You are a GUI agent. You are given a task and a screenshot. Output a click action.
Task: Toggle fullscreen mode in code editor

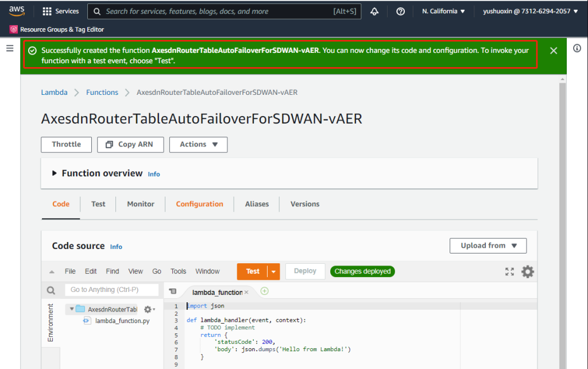509,272
